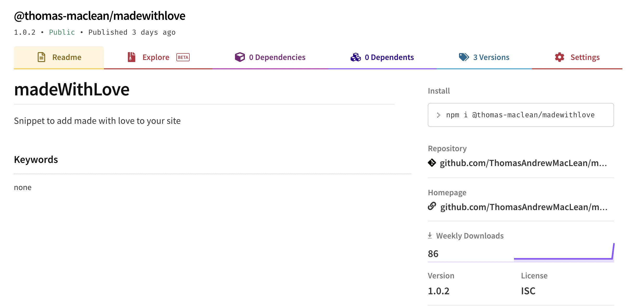The height and width of the screenshot is (306, 644).
Task: Click the Dependents cubes icon
Action: tap(356, 57)
